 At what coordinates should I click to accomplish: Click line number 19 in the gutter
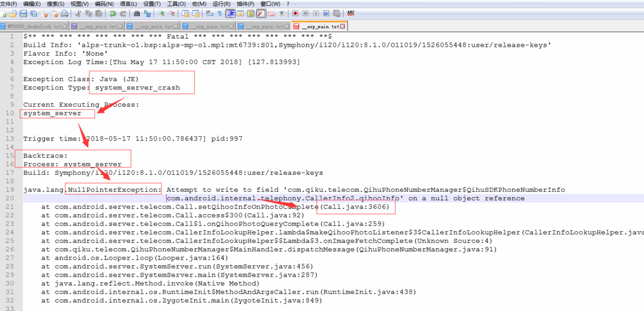point(10,190)
